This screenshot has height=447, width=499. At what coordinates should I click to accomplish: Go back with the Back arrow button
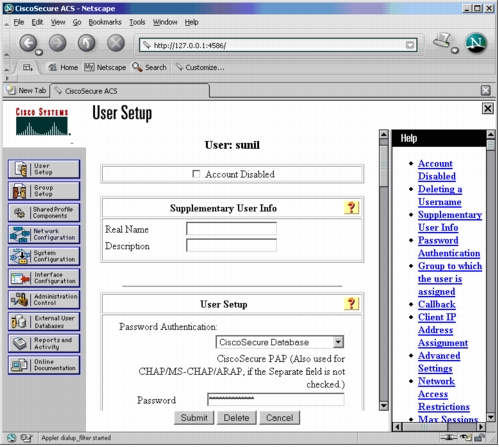pyautogui.click(x=28, y=43)
